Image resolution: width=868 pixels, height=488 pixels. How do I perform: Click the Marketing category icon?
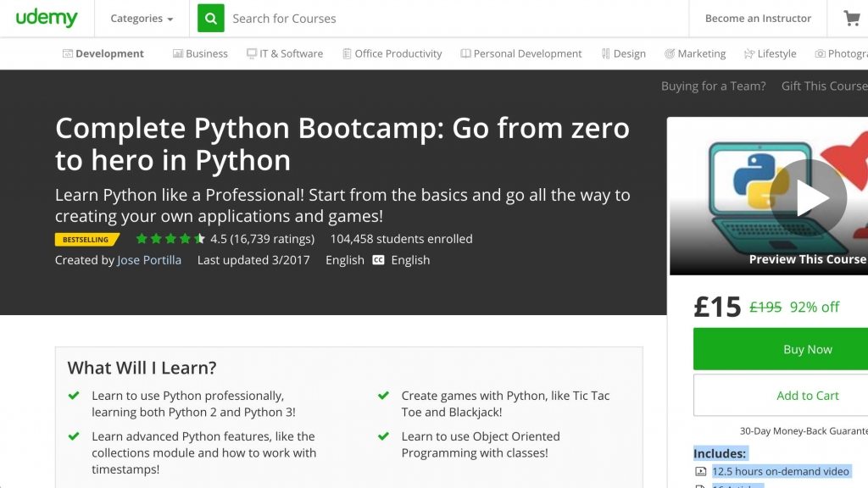(670, 53)
